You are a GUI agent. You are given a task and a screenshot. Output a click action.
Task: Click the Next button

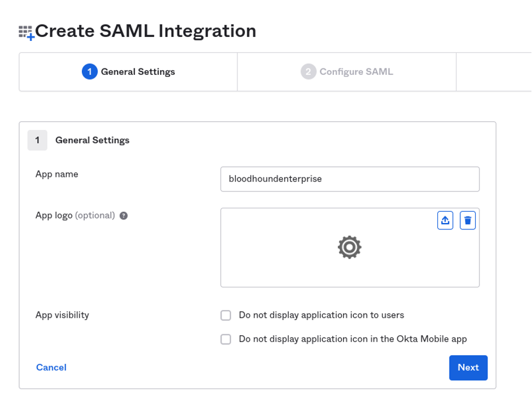[468, 368]
